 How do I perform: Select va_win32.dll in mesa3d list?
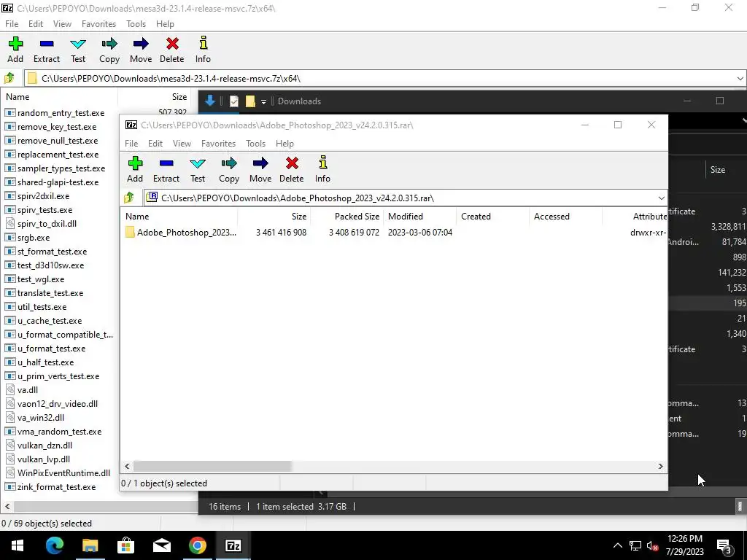click(x=41, y=418)
